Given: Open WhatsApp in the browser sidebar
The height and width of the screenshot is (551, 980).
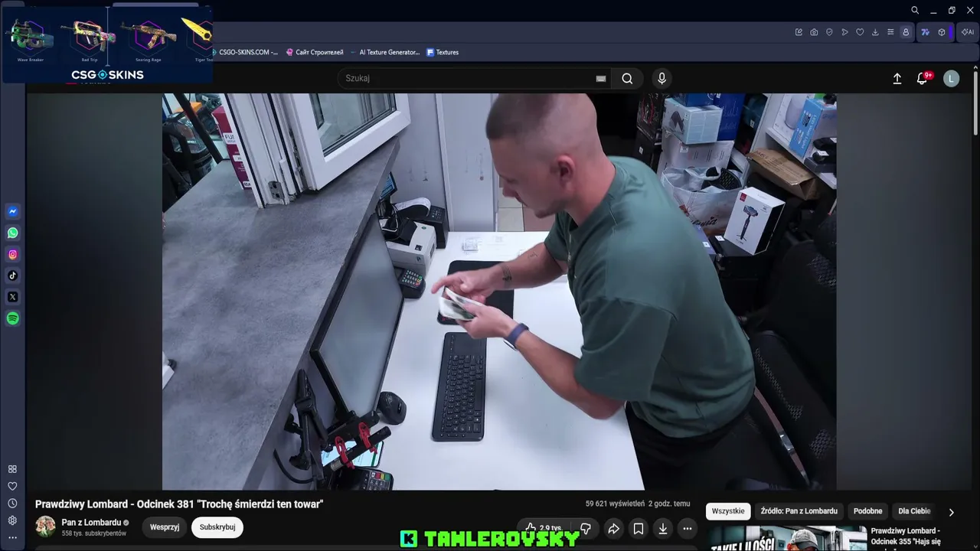Looking at the screenshot, I should (x=12, y=233).
